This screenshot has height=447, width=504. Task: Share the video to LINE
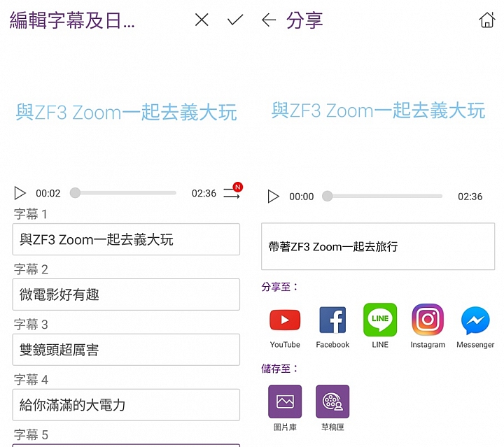380,325
